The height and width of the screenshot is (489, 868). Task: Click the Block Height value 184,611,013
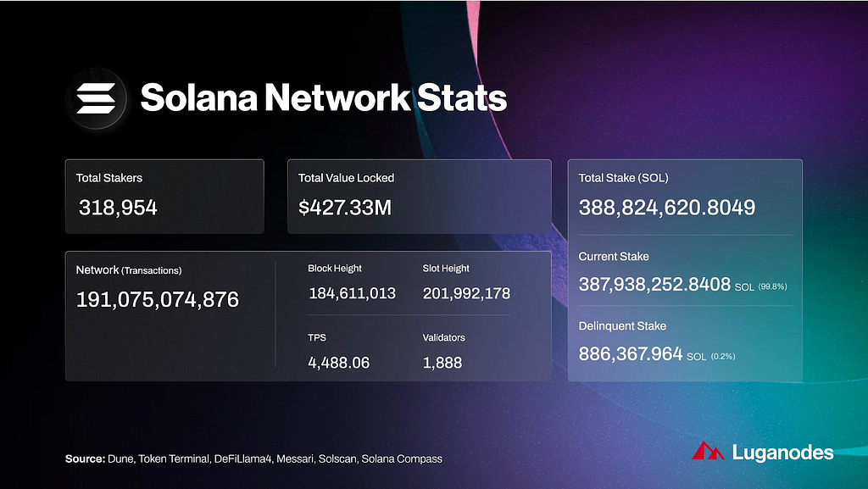tap(352, 293)
